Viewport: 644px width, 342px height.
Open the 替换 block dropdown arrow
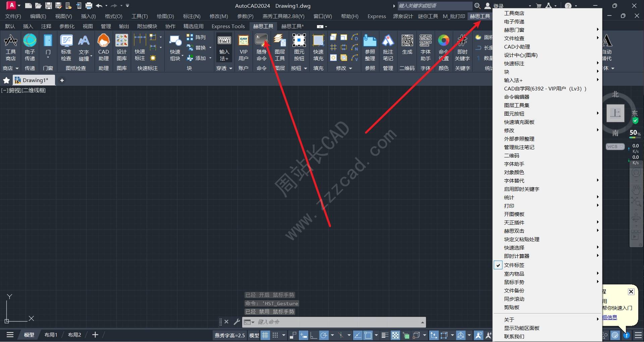click(x=210, y=48)
